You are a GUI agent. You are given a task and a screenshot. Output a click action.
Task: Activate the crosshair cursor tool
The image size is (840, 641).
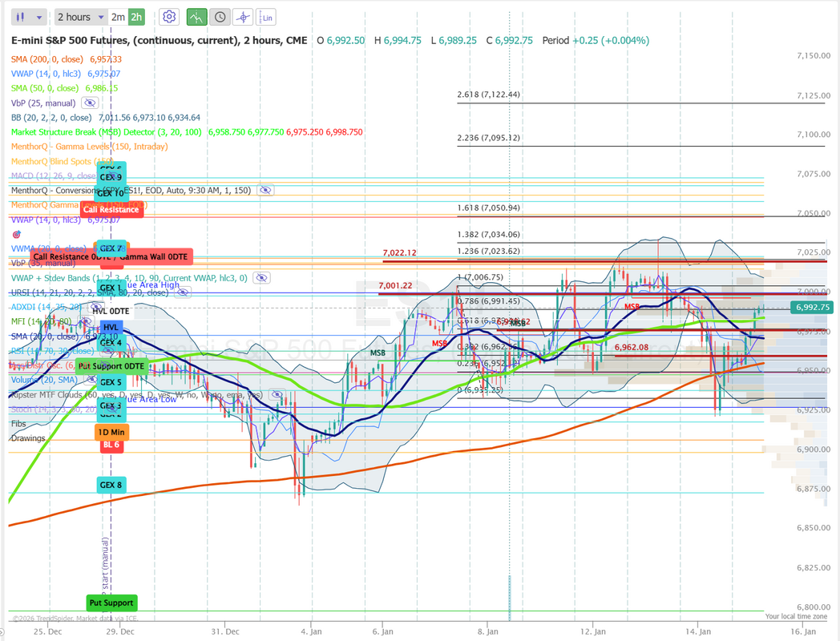click(242, 17)
